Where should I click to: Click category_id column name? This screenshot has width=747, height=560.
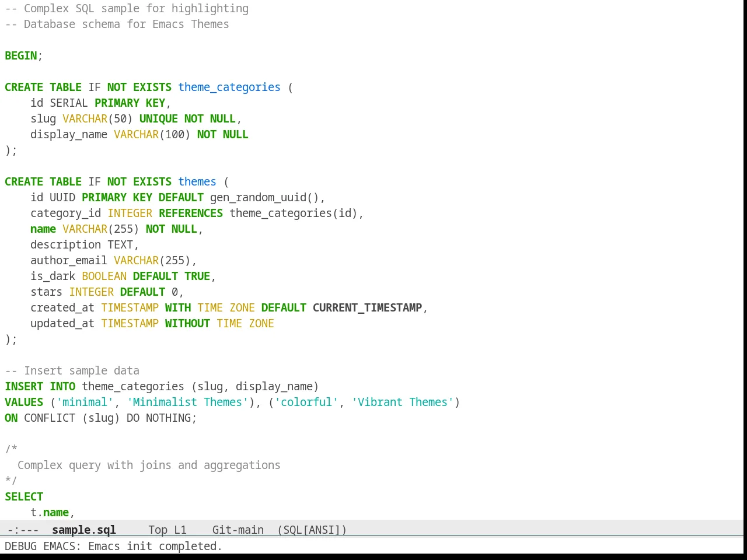(x=66, y=213)
